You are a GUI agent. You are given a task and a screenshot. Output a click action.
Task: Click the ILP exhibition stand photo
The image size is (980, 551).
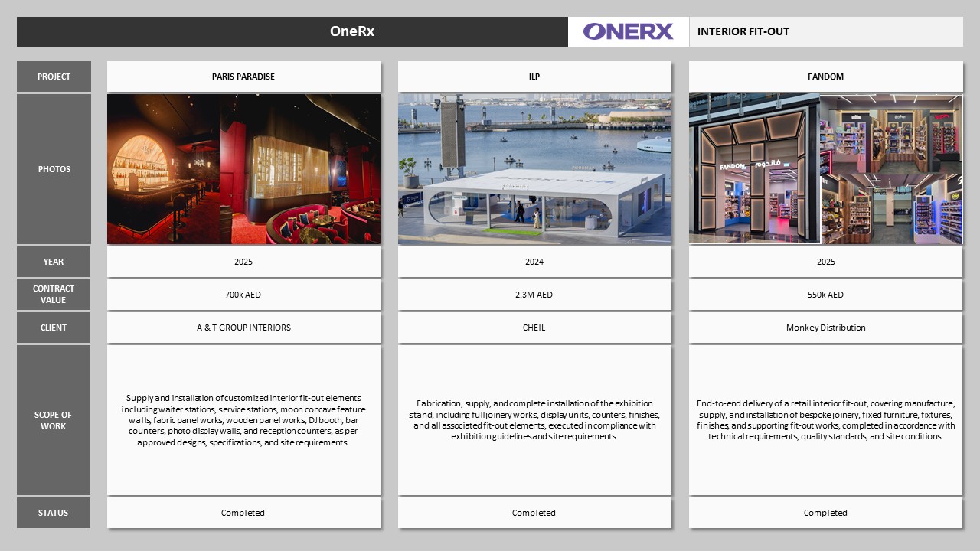click(534, 169)
